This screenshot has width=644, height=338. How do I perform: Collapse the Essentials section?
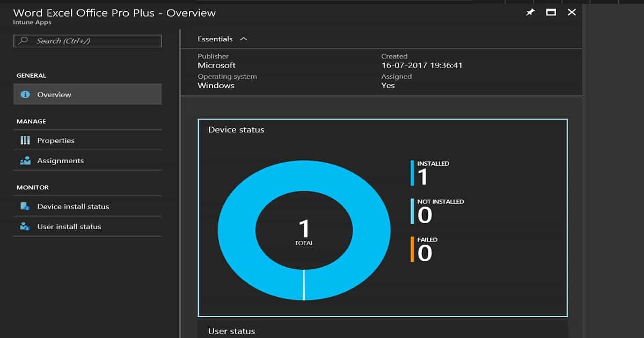tap(244, 39)
